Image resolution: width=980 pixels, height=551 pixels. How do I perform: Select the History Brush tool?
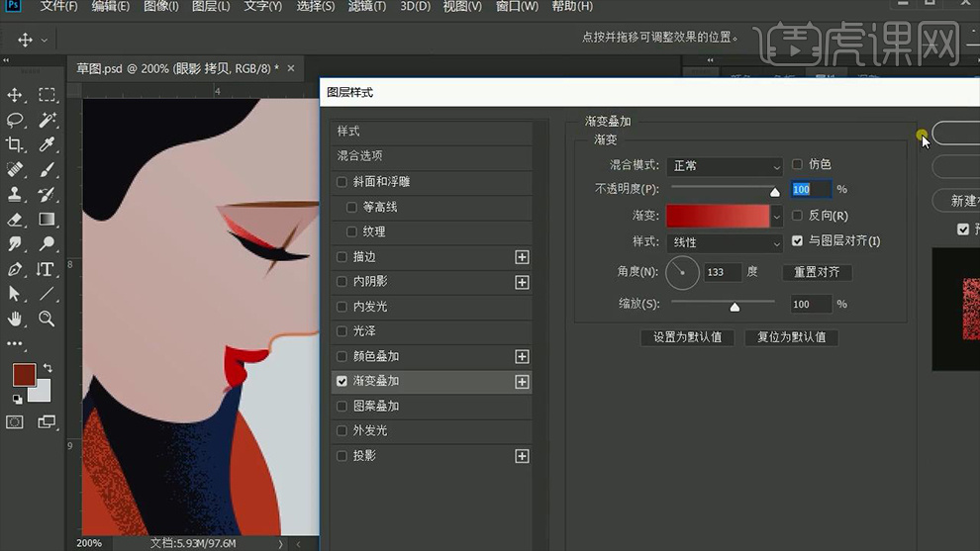(47, 194)
